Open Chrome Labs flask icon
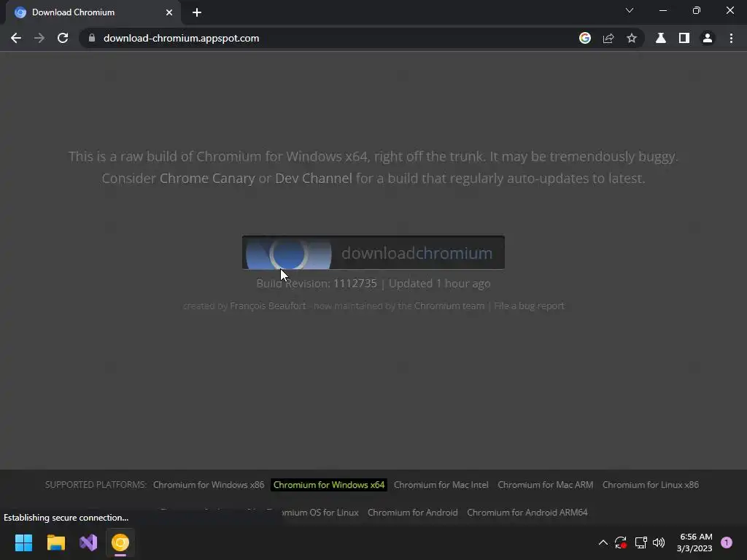The width and height of the screenshot is (747, 560). click(x=661, y=38)
